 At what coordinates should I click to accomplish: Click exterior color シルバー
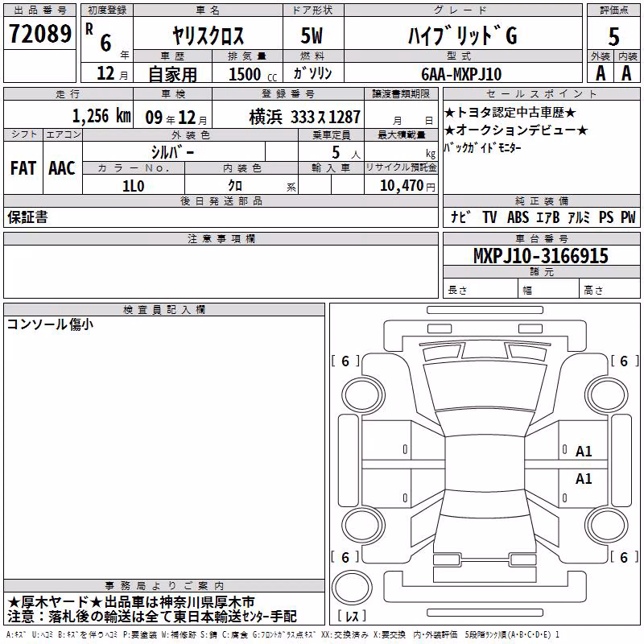(172, 152)
